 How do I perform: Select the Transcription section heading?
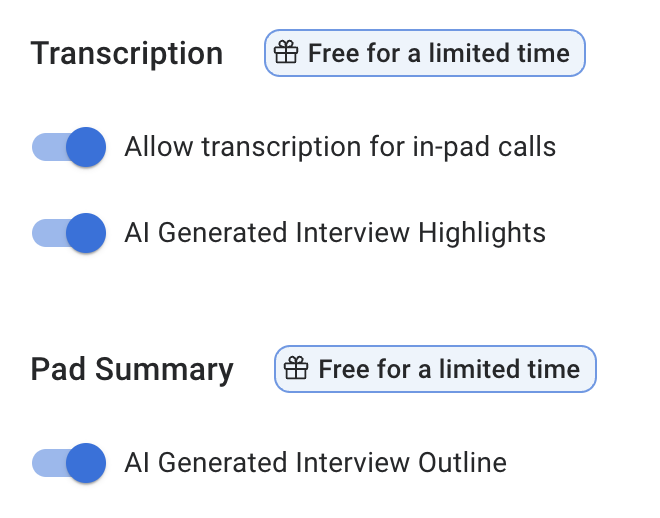(127, 53)
